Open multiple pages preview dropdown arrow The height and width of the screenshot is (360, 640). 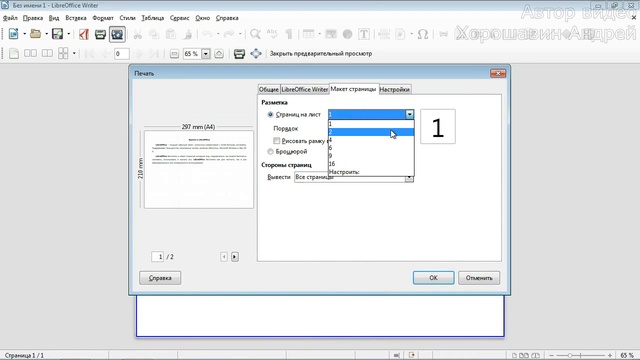coord(74,53)
